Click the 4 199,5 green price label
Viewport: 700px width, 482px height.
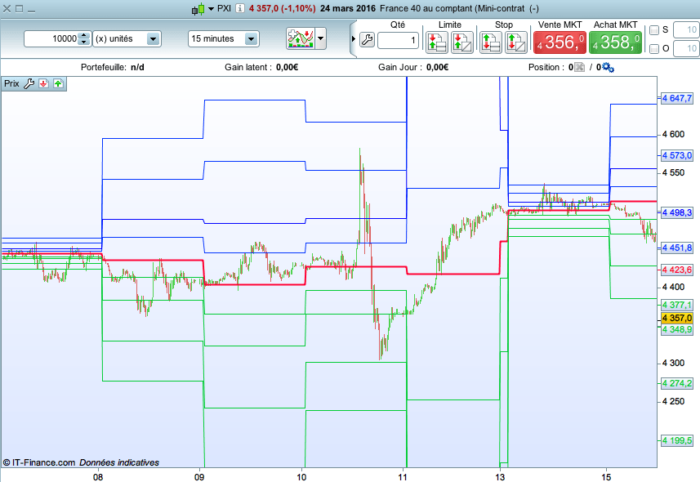tap(677, 440)
